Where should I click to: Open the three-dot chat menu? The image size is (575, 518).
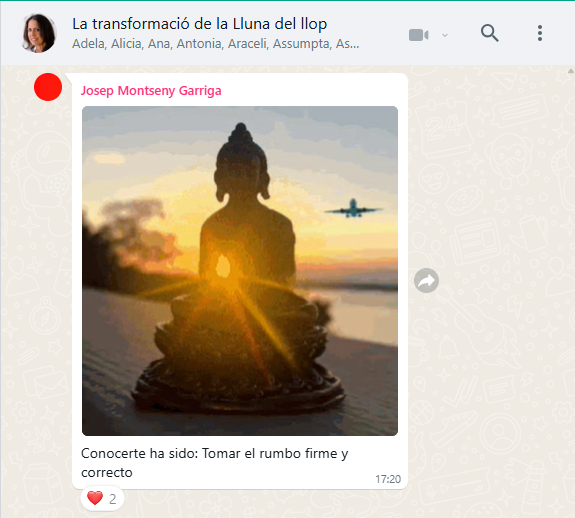tap(540, 33)
